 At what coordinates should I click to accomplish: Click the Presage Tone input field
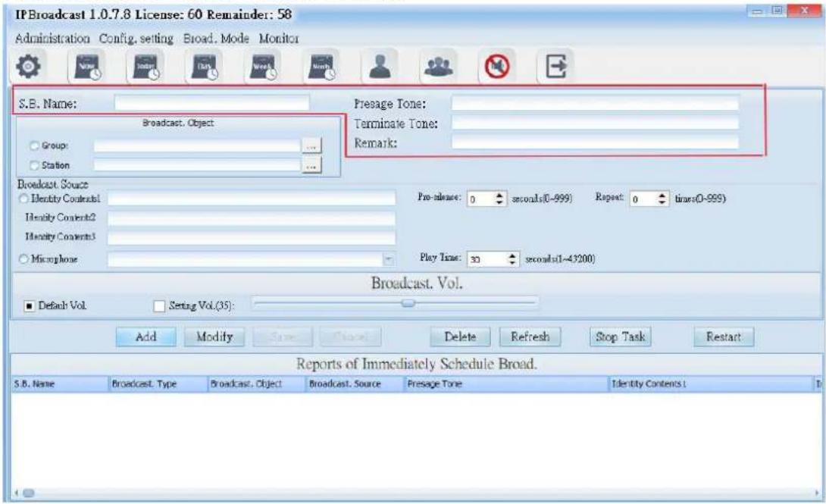[596, 103]
